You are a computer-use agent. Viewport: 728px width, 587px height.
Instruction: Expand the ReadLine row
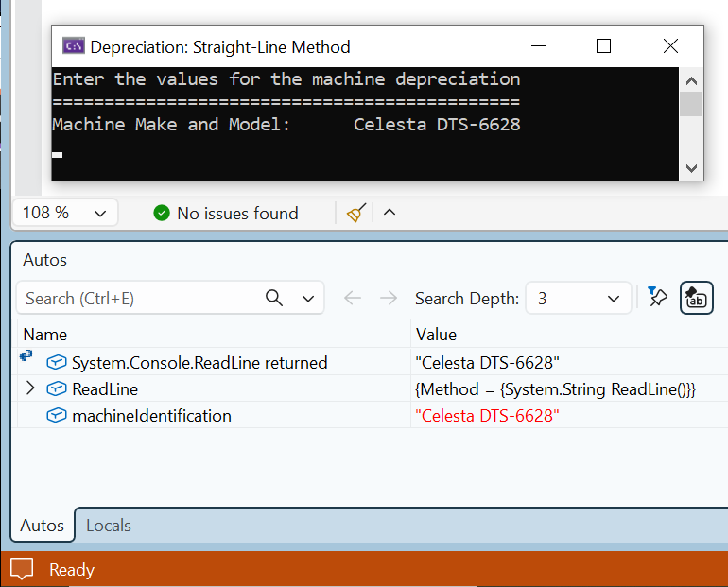tap(30, 388)
